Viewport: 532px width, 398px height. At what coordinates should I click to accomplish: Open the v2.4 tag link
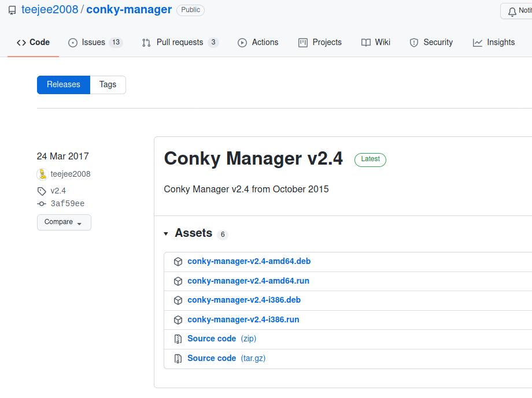[x=58, y=191]
